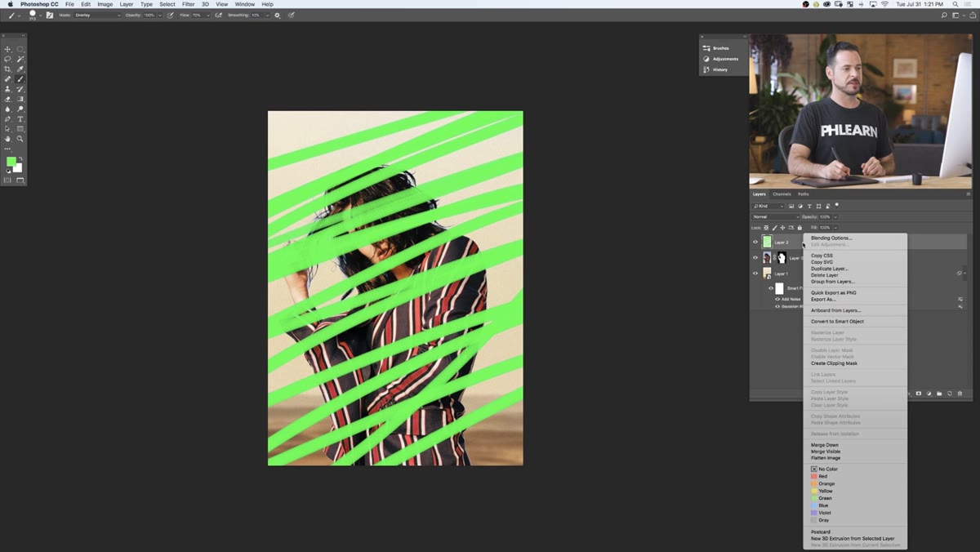
Task: Select the Eyedropper tool
Action: tap(20, 69)
